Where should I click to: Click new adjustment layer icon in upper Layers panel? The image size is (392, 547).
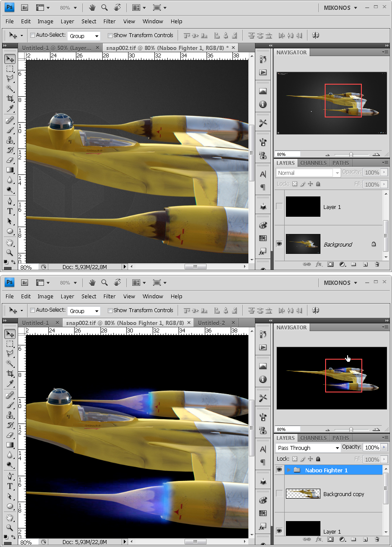click(x=342, y=264)
